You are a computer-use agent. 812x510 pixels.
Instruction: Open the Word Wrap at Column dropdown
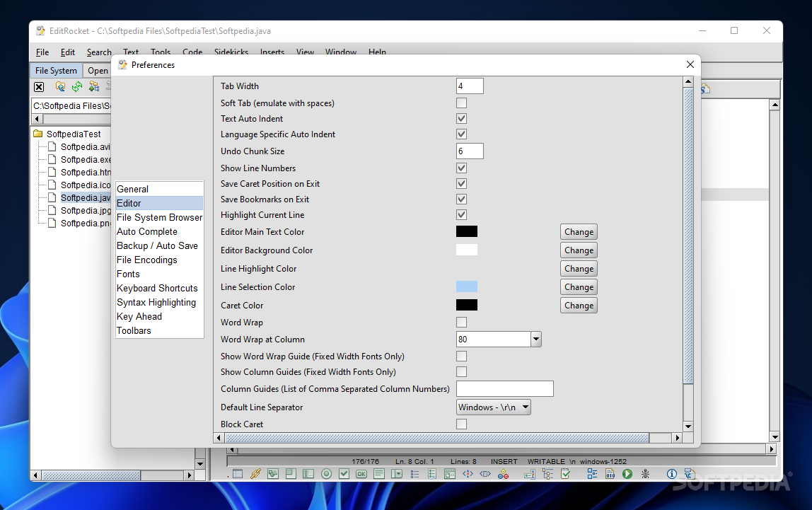[536, 339]
